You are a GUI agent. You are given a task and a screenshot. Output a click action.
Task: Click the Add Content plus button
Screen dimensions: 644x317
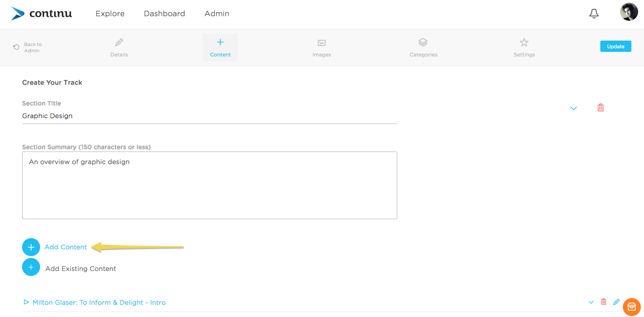[x=31, y=247]
